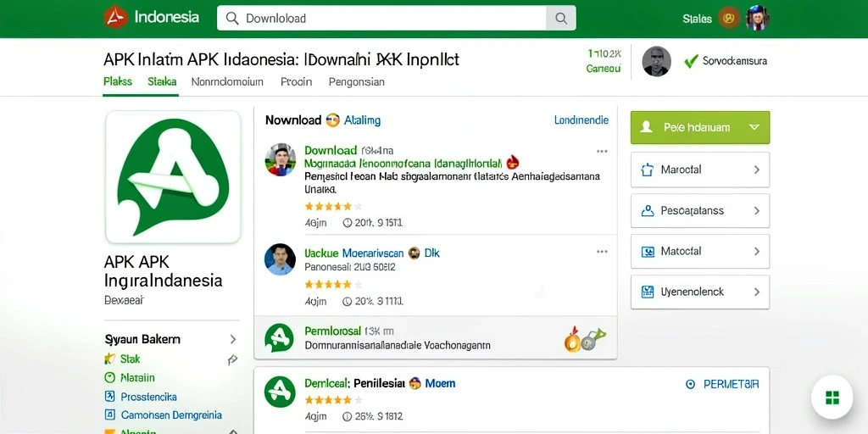This screenshot has width=868, height=434.
Task: Click the grey profile photo beside Sorvockensura
Action: 657,61
